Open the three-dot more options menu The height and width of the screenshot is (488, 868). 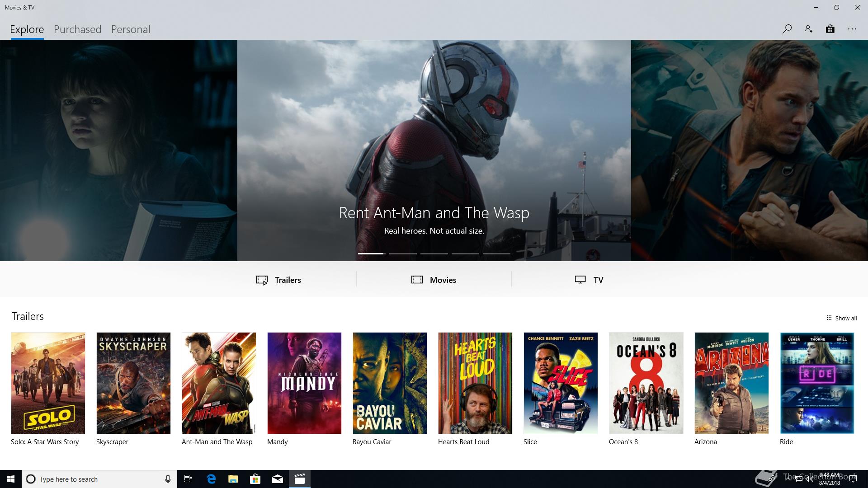[852, 29]
